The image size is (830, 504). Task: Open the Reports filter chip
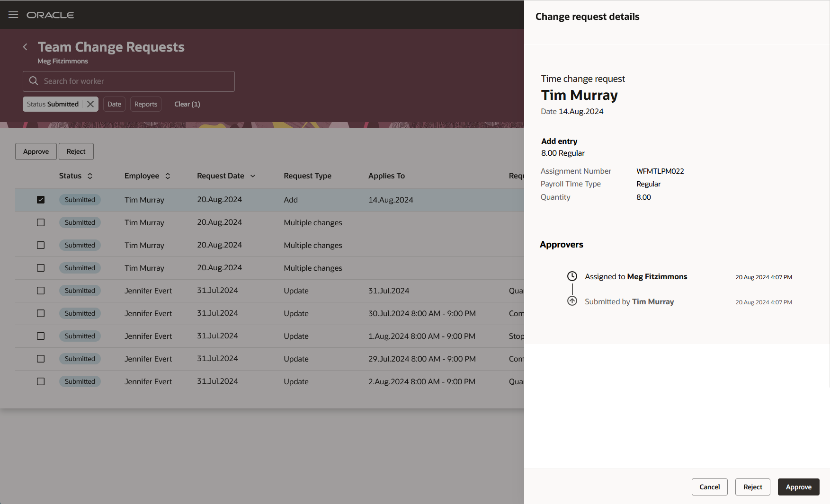pyautogui.click(x=146, y=104)
